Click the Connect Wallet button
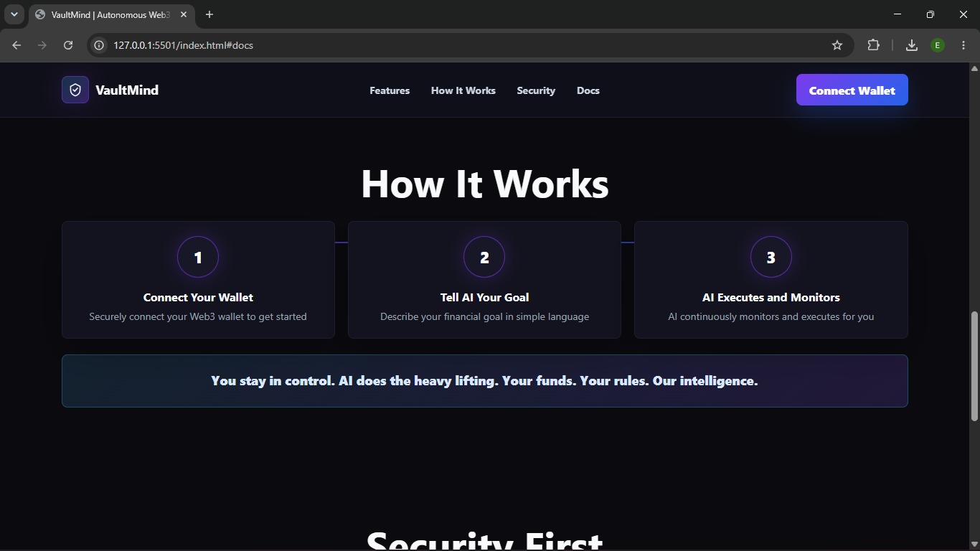 (852, 90)
